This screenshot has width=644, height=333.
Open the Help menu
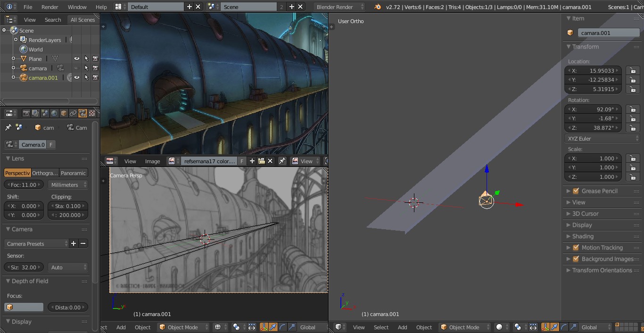pos(101,7)
